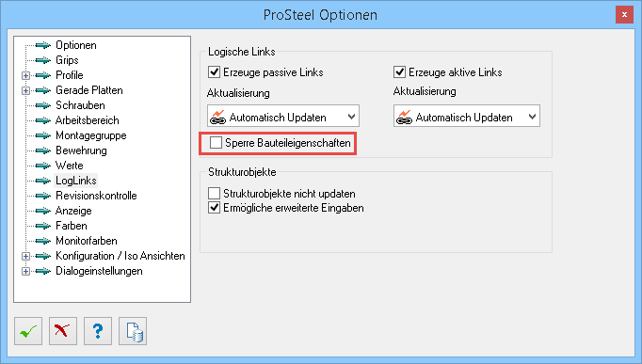642x364 pixels.
Task: Expand the Dialogeinstellungen node
Action: pyautogui.click(x=25, y=272)
